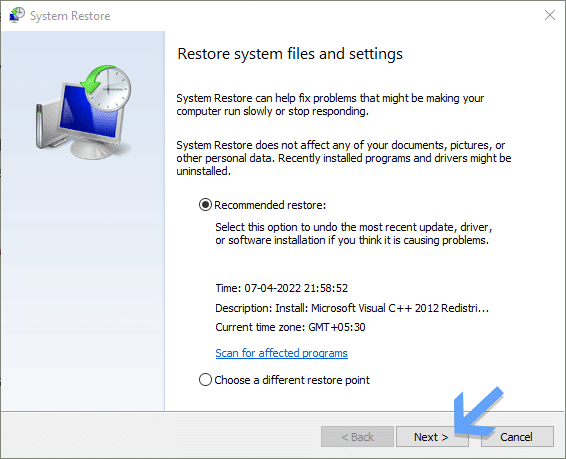566x459 pixels.
Task: Click the Restore system files and settings heading
Action: pyautogui.click(x=290, y=54)
